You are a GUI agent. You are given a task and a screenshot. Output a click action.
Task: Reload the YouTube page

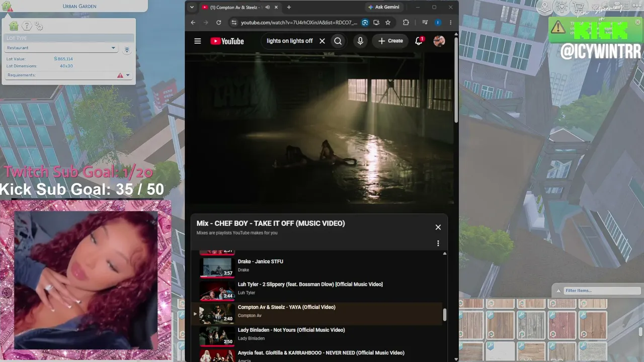coord(218,23)
